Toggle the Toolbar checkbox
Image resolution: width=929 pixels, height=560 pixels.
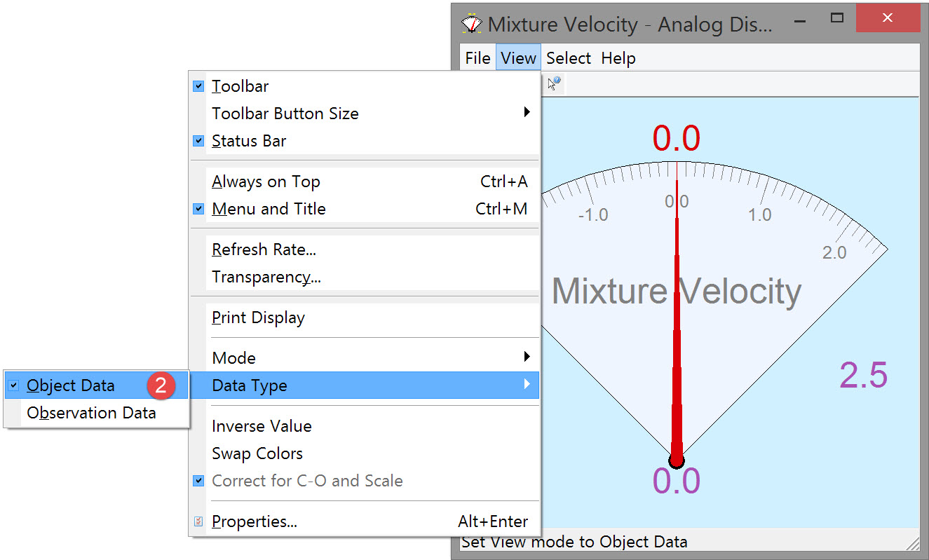[198, 86]
